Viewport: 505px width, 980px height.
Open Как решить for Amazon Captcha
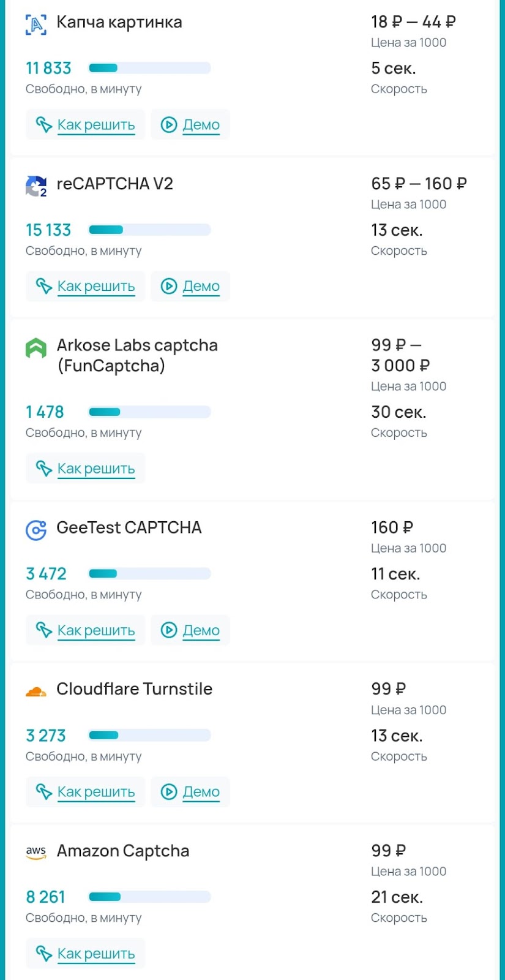tap(85, 953)
